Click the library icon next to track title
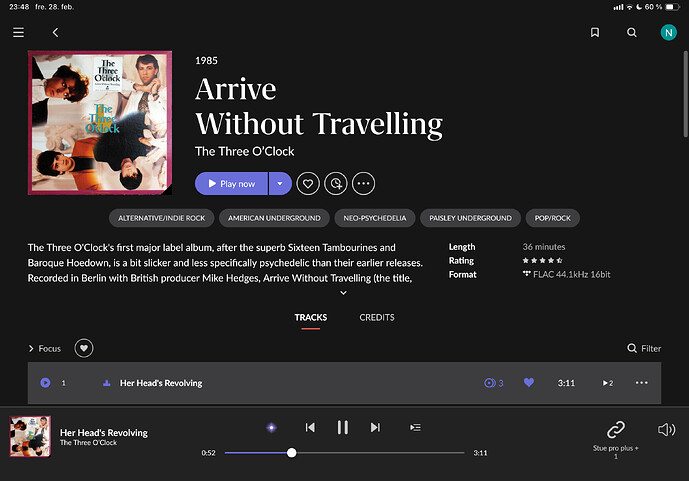689x481 pixels. [106, 383]
